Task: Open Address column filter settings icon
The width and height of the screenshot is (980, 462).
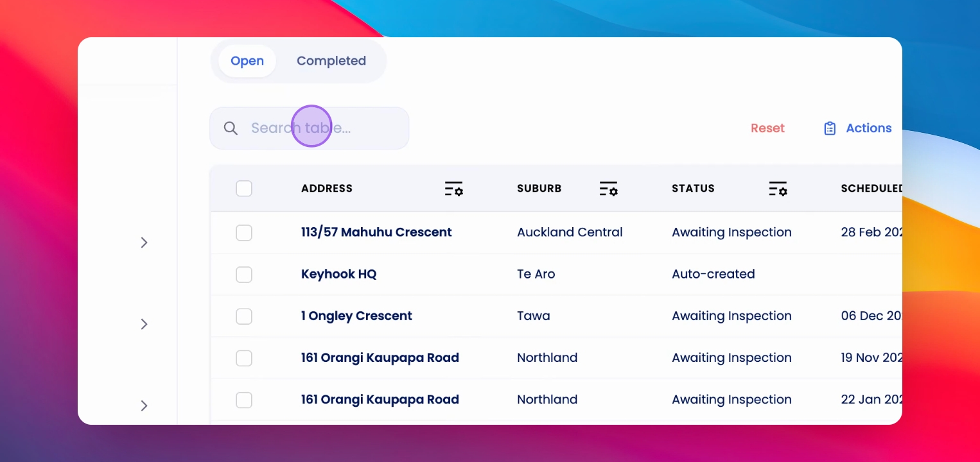Action: tap(453, 189)
